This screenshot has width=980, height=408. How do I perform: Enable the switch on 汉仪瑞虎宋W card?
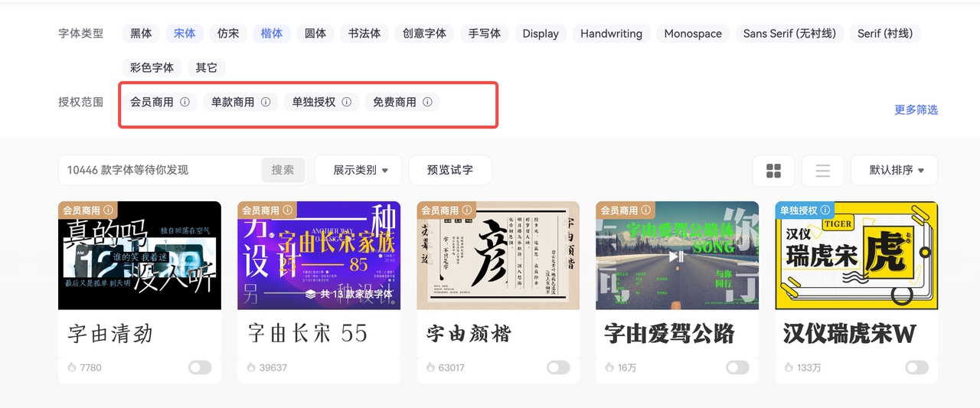coord(916,368)
